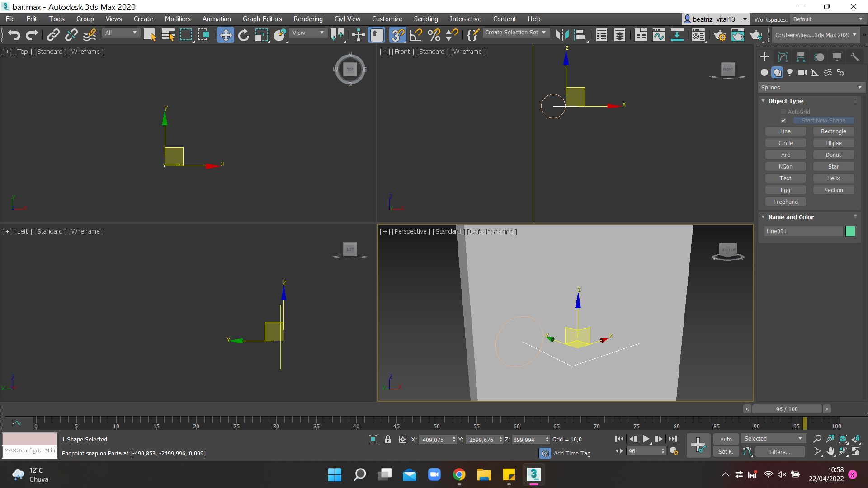Image resolution: width=868 pixels, height=488 pixels.
Task: Click the Helix spline button
Action: pyautogui.click(x=833, y=178)
